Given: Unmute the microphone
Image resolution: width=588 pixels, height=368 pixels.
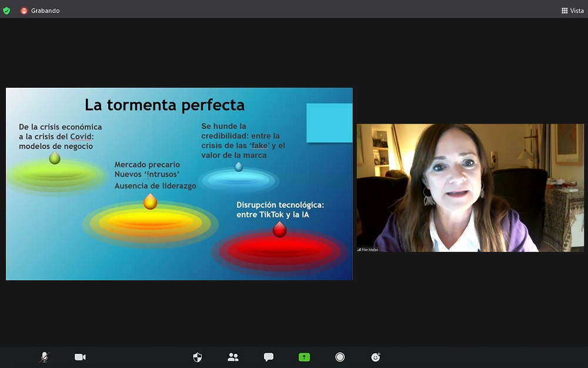Looking at the screenshot, I should pos(44,357).
